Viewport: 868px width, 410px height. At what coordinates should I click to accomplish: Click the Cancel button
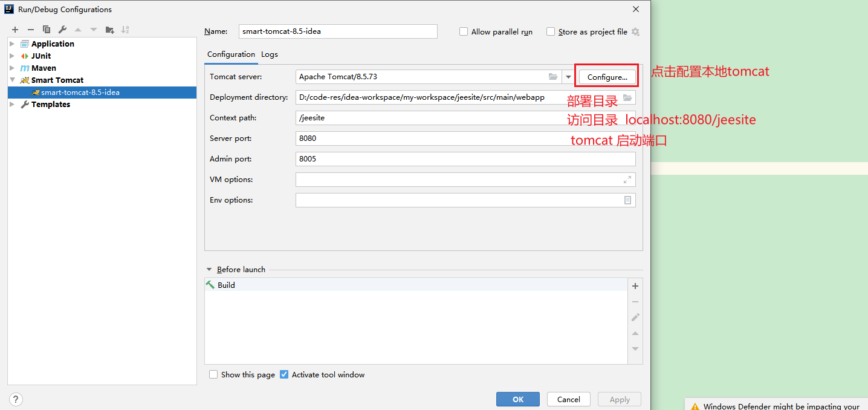click(x=569, y=399)
